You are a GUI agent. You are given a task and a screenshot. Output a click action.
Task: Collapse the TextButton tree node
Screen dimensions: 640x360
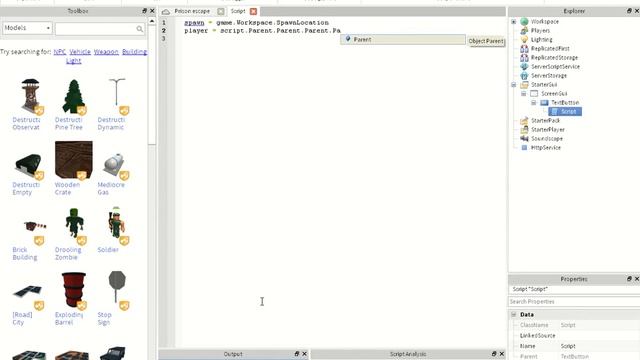[533, 102]
